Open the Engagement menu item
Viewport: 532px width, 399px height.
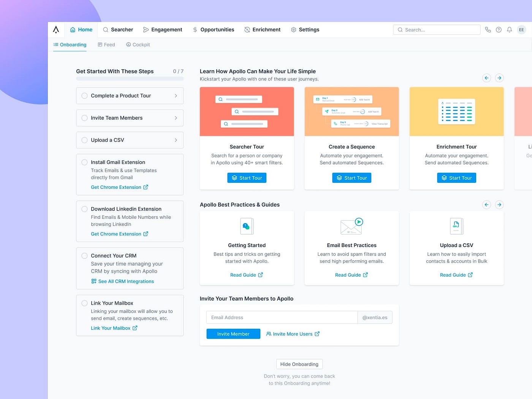tap(163, 30)
